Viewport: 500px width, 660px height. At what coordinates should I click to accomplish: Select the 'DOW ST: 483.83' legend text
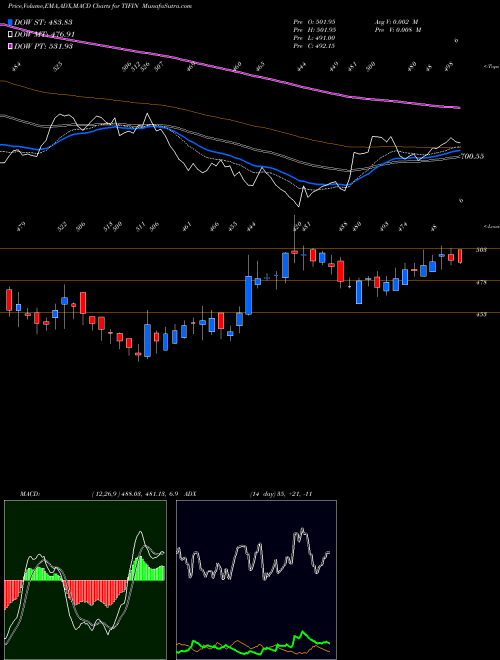point(44,22)
